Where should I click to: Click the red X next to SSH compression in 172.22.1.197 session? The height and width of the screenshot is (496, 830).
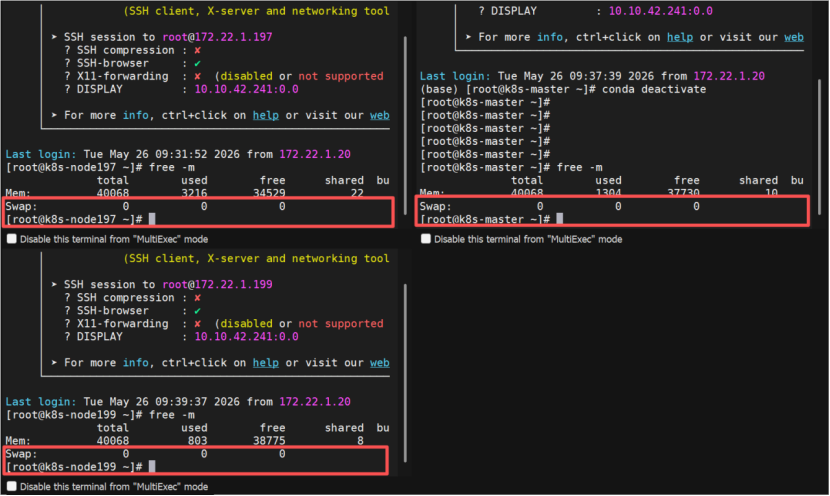(x=197, y=50)
